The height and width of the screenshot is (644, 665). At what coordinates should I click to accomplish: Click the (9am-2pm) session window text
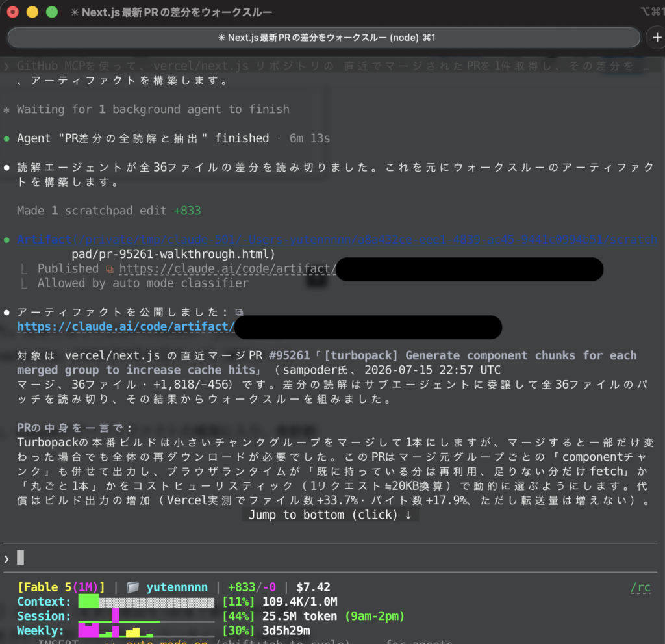click(375, 617)
